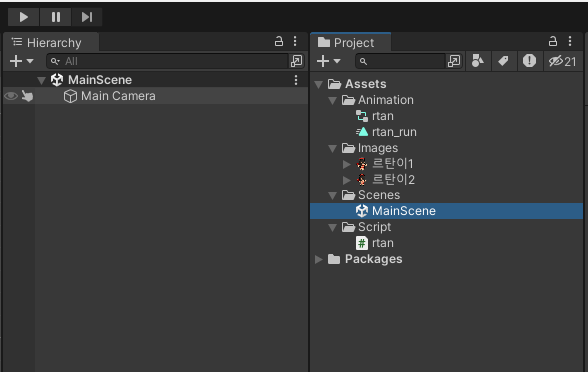Open the Hierarchy create (+) dropdown
The width and height of the screenshot is (588, 372).
click(x=21, y=61)
